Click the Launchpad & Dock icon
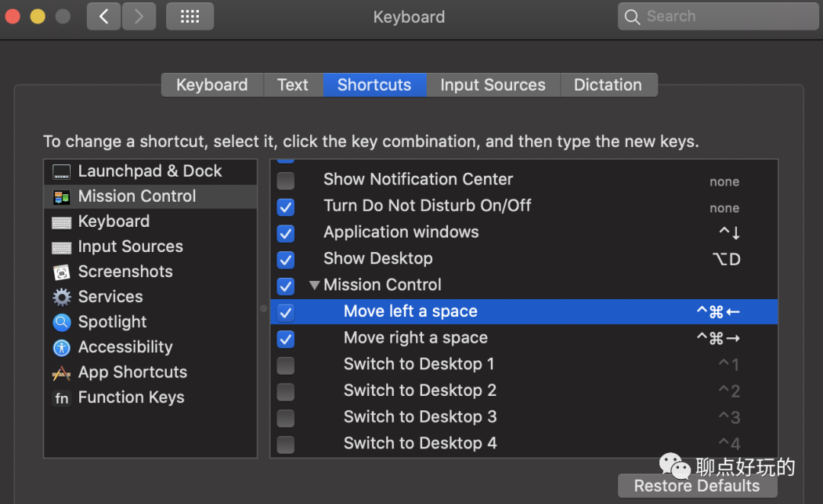823x504 pixels. coord(62,171)
